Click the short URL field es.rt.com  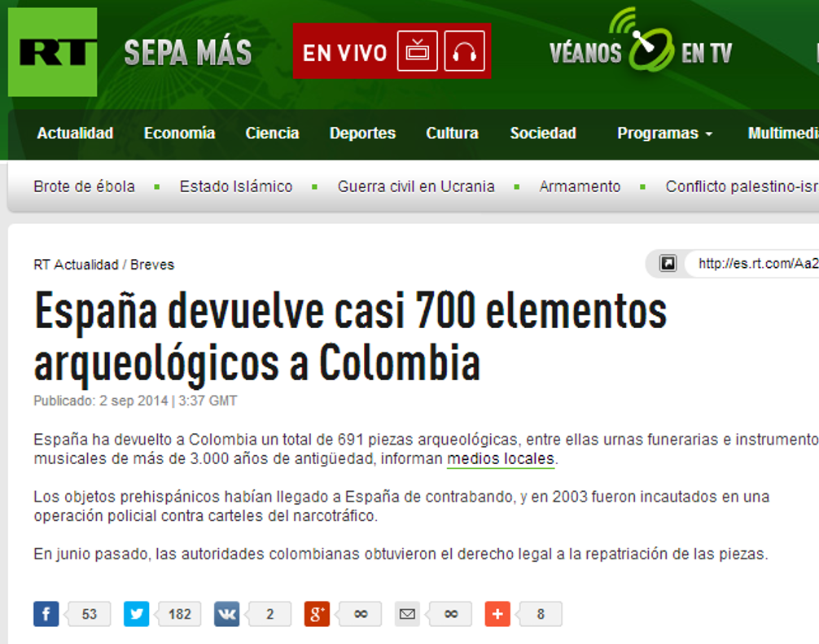click(752, 263)
